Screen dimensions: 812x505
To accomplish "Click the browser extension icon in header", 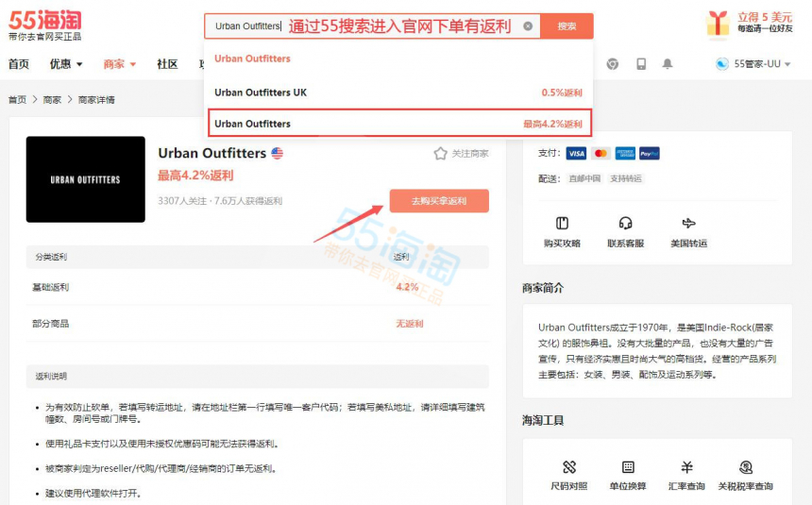I will pyautogui.click(x=613, y=63).
